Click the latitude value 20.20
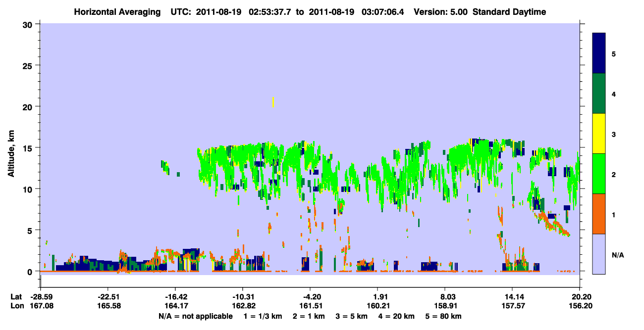The image size is (644, 330). 580,297
